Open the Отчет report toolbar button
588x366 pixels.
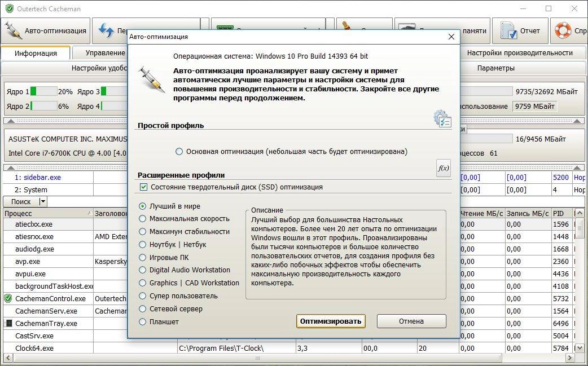(x=520, y=30)
